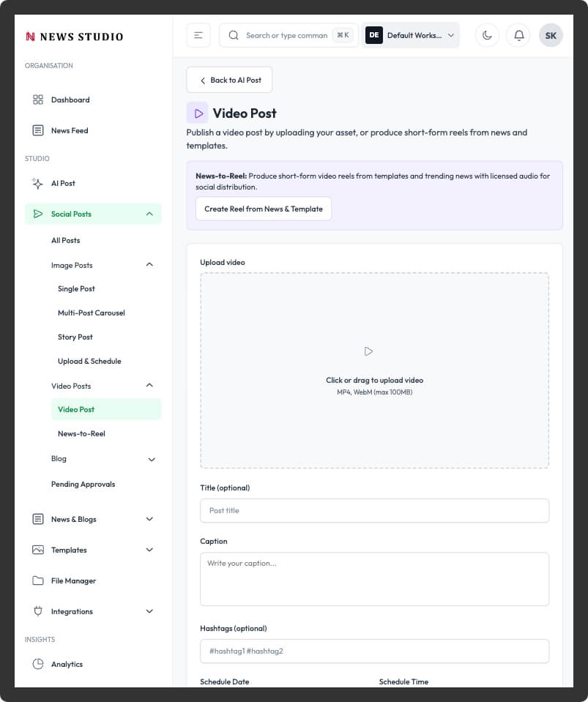Click the play icon in the upload area

coord(369,351)
